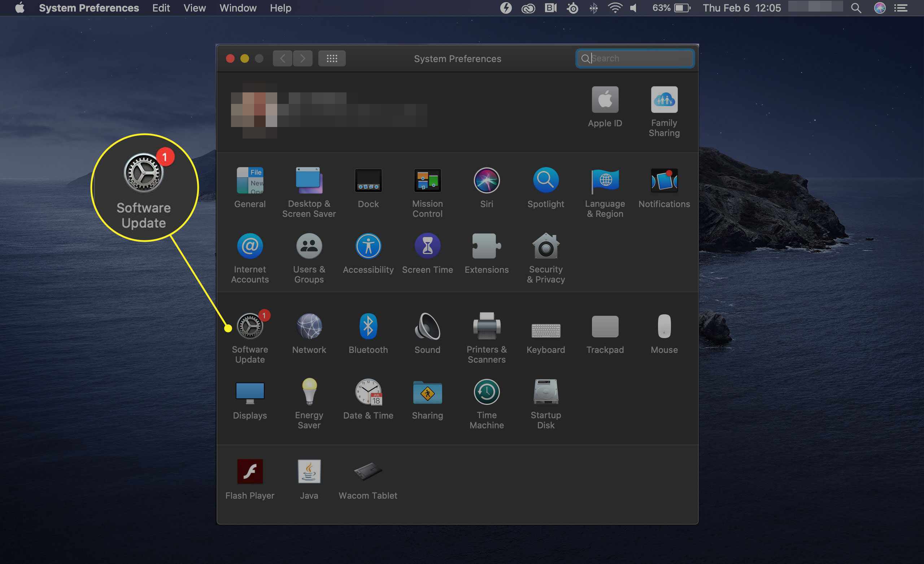Open the Dock preferences
The width and height of the screenshot is (924, 564).
(x=368, y=180)
